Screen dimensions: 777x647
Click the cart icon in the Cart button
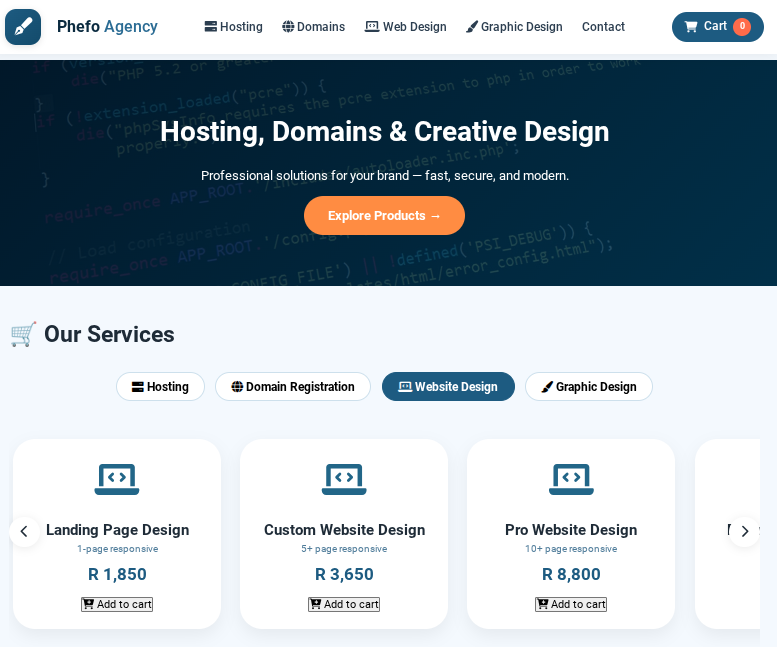click(x=691, y=27)
